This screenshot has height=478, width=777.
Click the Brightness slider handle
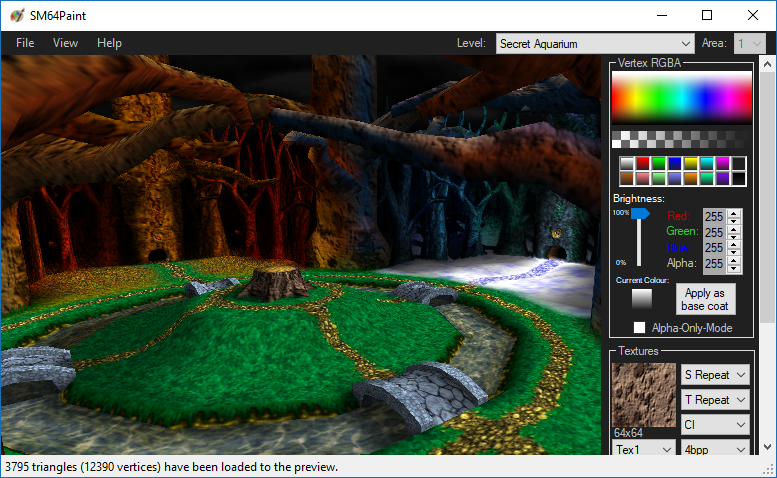point(640,213)
